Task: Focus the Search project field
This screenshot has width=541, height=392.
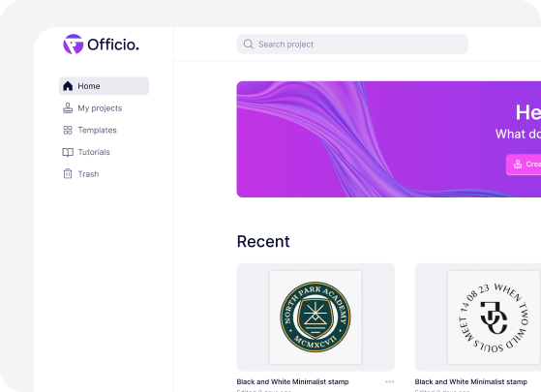Action: 352,45
